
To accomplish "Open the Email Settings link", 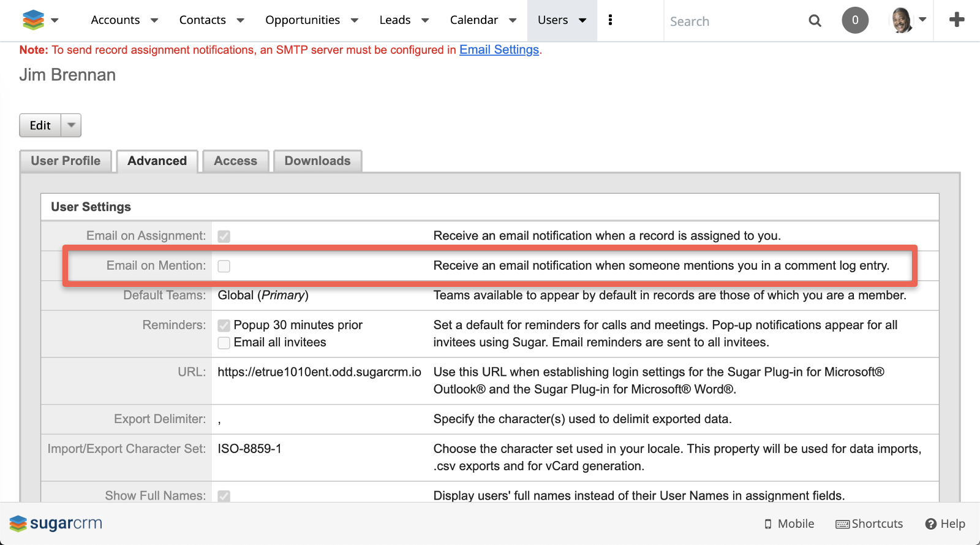I will click(499, 50).
